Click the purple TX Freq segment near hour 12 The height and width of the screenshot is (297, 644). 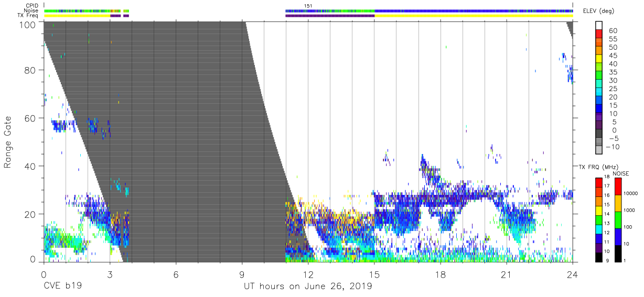click(330, 16)
